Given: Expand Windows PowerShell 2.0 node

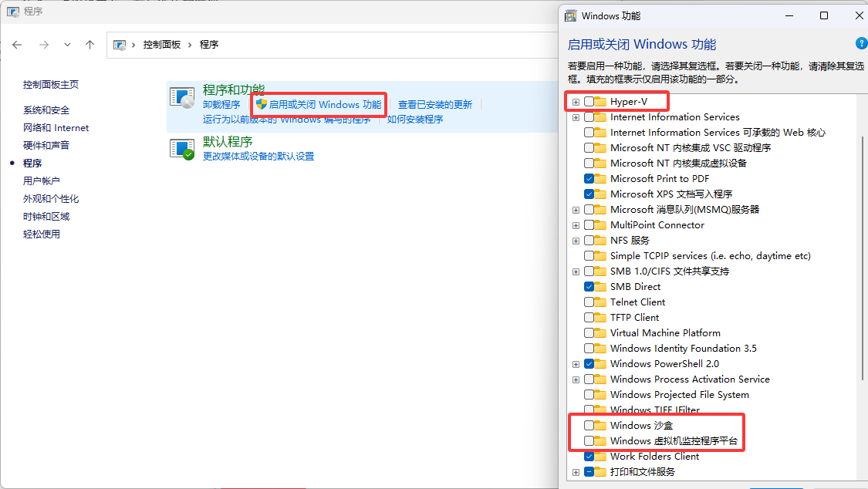Looking at the screenshot, I should (576, 365).
